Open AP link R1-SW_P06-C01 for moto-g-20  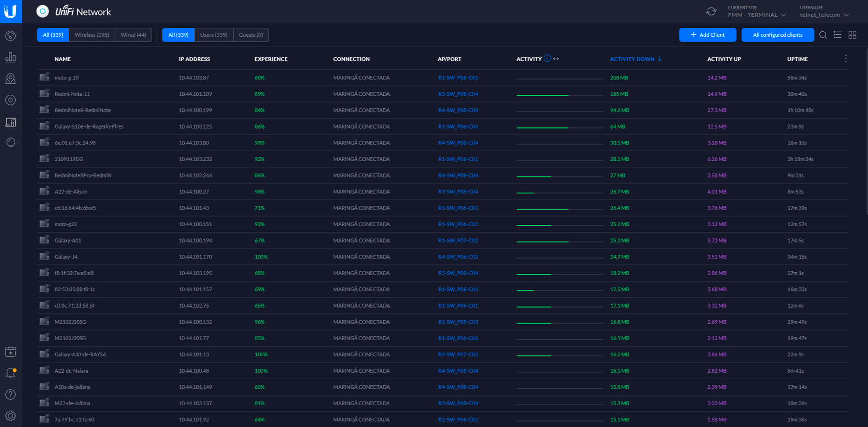point(458,78)
